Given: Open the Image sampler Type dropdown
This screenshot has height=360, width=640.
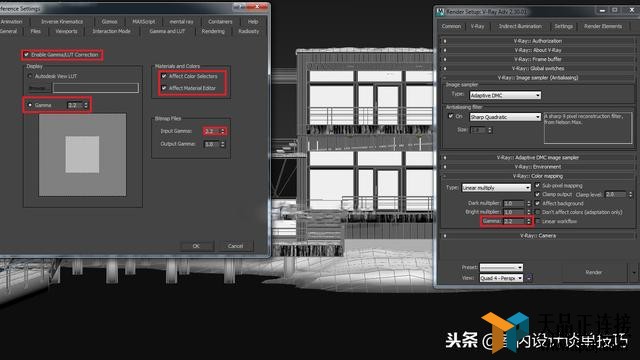Looking at the screenshot, I should click(x=505, y=95).
